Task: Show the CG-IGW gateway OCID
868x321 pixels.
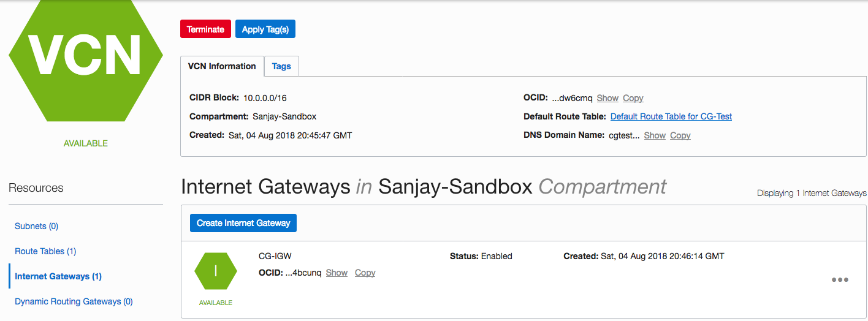Action: point(337,273)
